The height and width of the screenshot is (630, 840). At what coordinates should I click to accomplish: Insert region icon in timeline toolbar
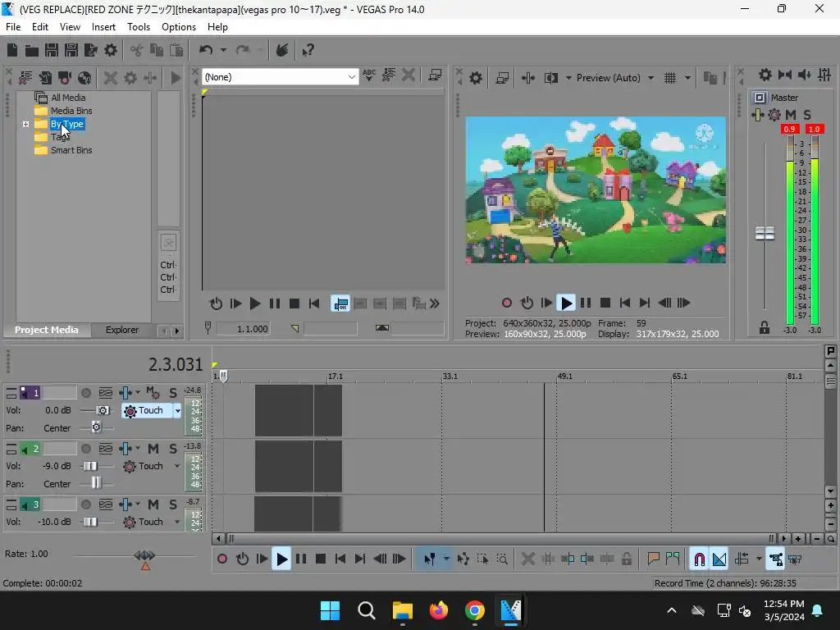673,559
